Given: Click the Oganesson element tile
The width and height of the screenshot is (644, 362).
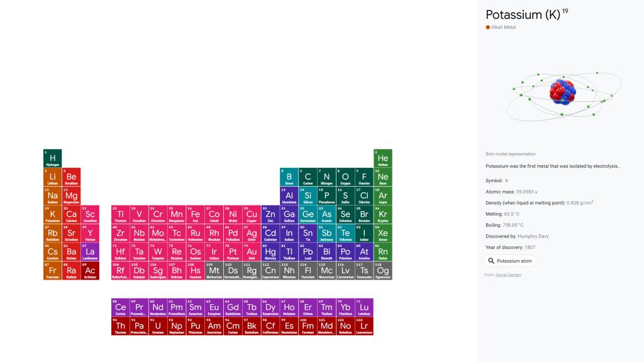Looking at the screenshot, I should pyautogui.click(x=383, y=271).
